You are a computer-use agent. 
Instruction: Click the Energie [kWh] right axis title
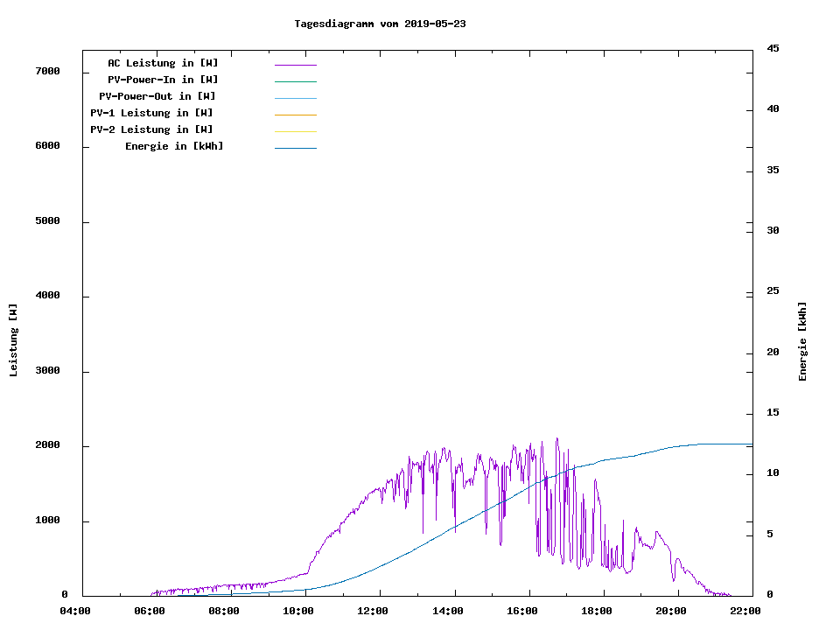[x=802, y=341]
